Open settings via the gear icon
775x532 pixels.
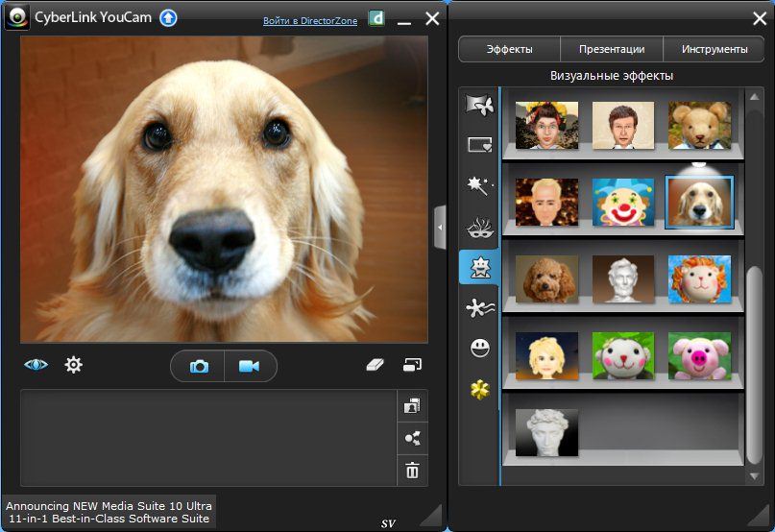(73, 365)
